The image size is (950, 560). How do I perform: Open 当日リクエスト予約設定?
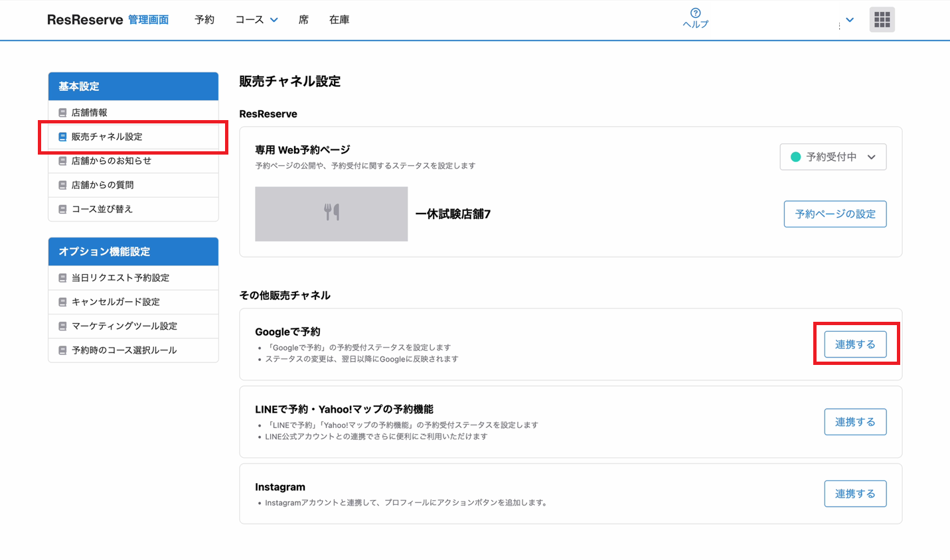[x=133, y=278]
